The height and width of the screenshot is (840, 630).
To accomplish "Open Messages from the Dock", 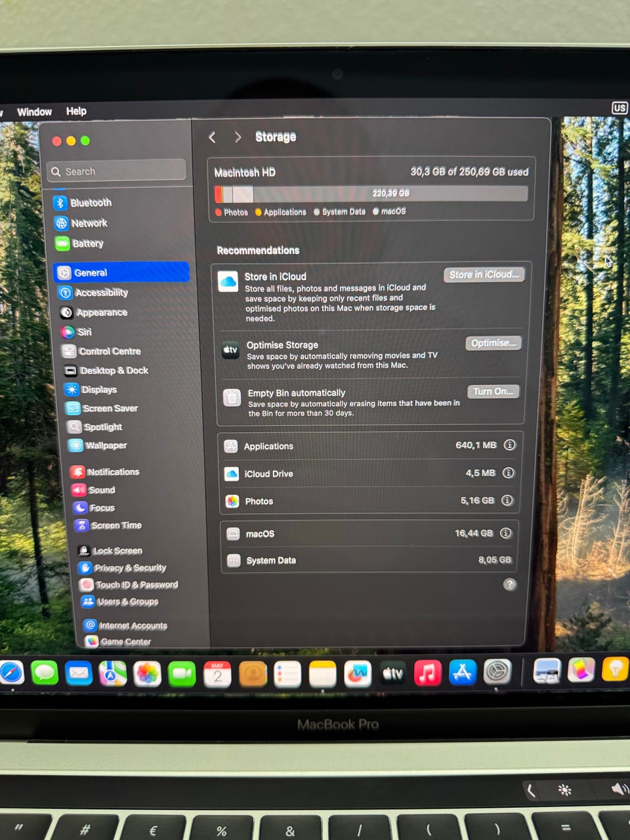I will [x=45, y=673].
